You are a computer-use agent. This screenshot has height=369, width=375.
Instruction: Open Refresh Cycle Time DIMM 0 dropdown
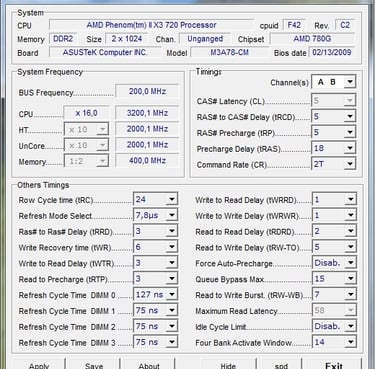[155, 295]
